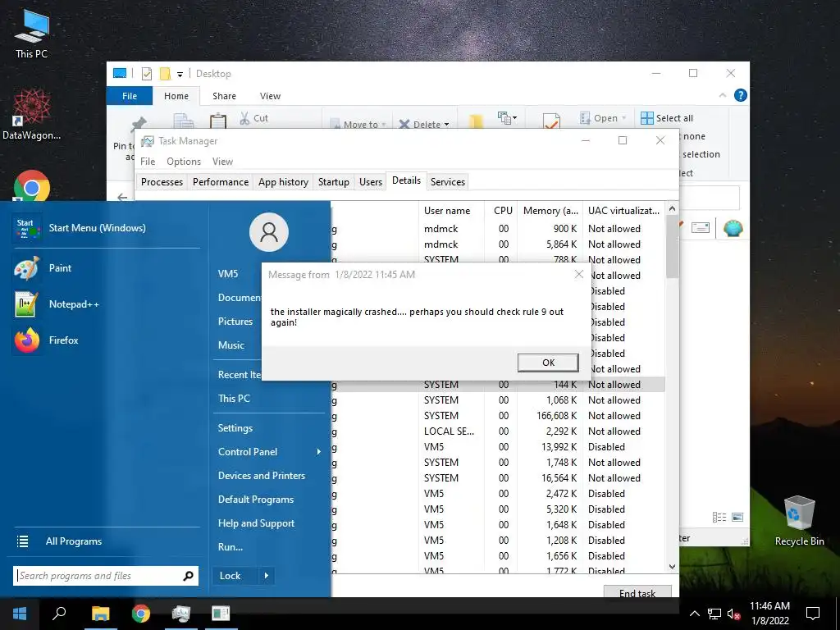Open This PC from the Start menu
840x630 pixels.
tap(234, 399)
